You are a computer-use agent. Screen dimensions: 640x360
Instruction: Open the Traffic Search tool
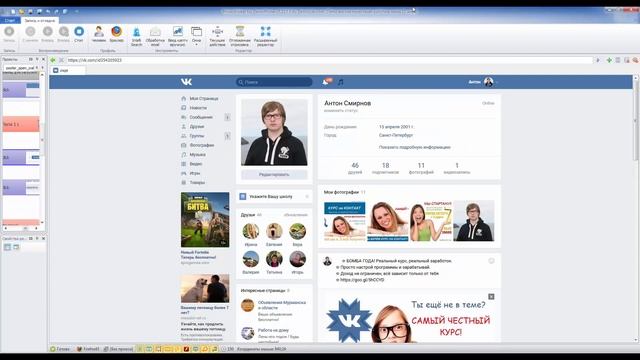136,36
